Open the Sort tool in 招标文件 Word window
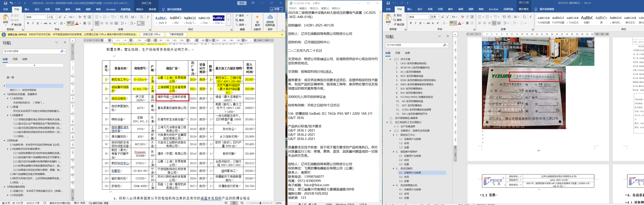This screenshot has width=644, height=205. click(142, 17)
